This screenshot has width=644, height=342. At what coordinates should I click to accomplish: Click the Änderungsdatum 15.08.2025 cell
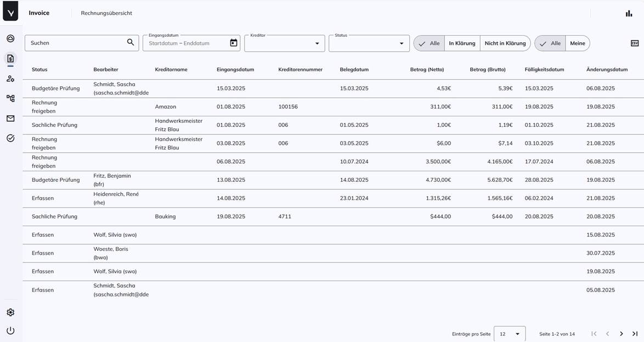(x=601, y=235)
